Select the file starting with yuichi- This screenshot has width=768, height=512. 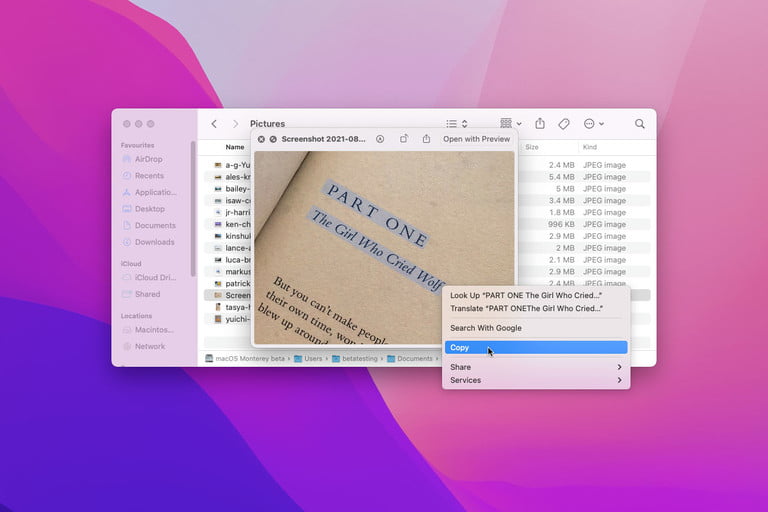(232, 319)
